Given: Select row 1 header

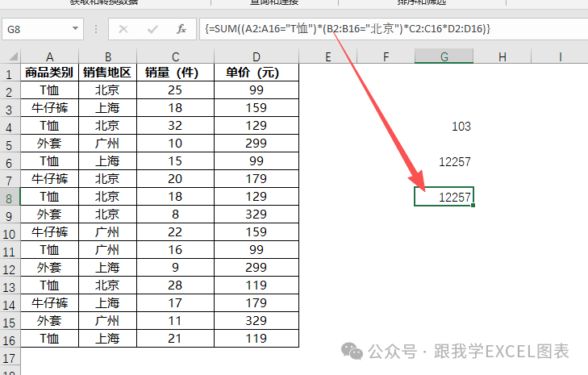Looking at the screenshot, I should [x=10, y=73].
